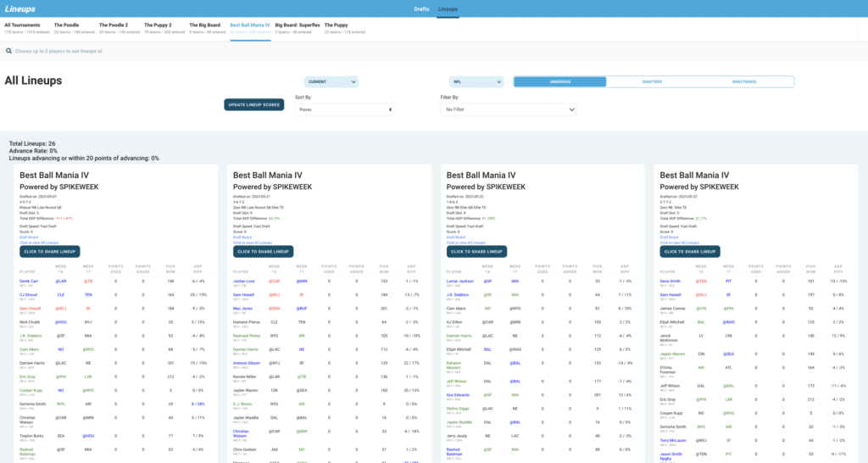Open the Lineups nav item
This screenshot has width=868, height=463.
pos(448,8)
